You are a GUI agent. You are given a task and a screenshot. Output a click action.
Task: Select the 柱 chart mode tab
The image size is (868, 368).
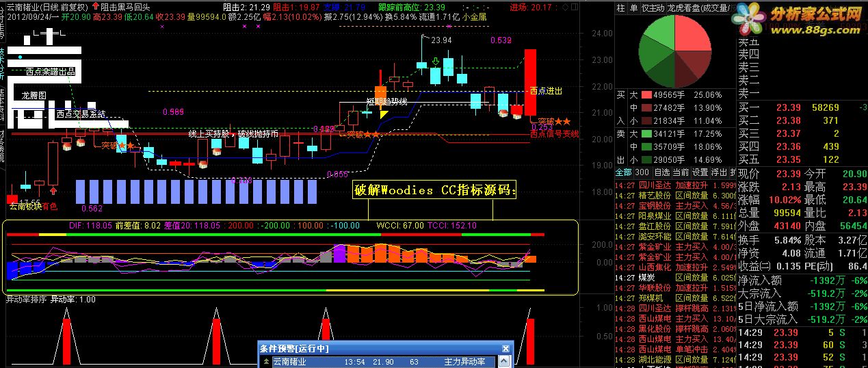(x=620, y=8)
